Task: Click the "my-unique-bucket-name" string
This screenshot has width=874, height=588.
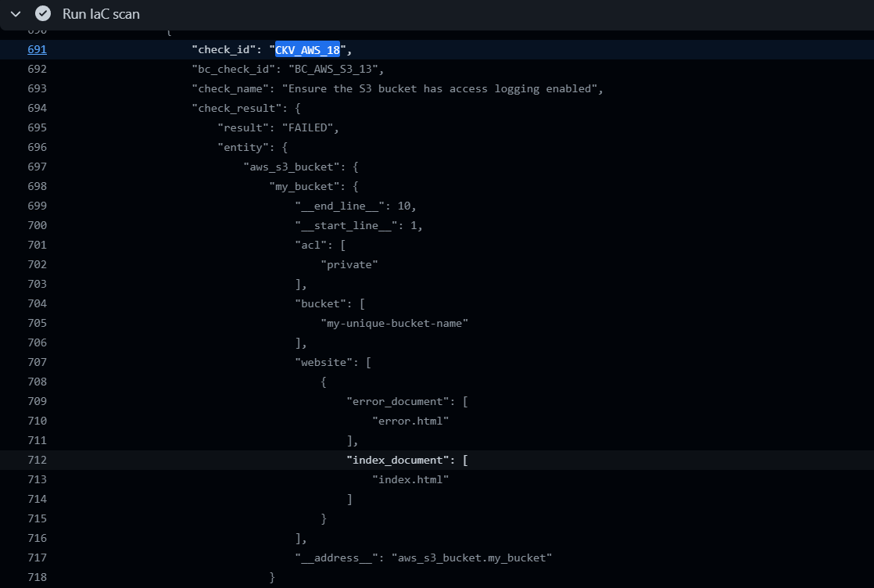Action: 394,323
